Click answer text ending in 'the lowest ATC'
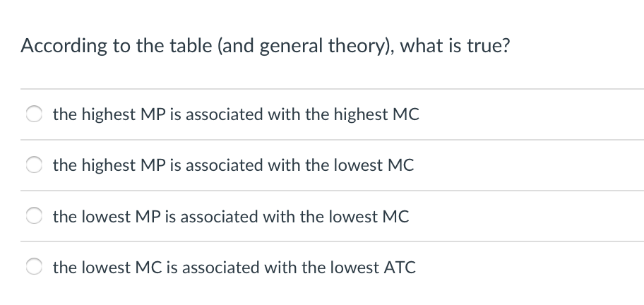 coord(234,268)
